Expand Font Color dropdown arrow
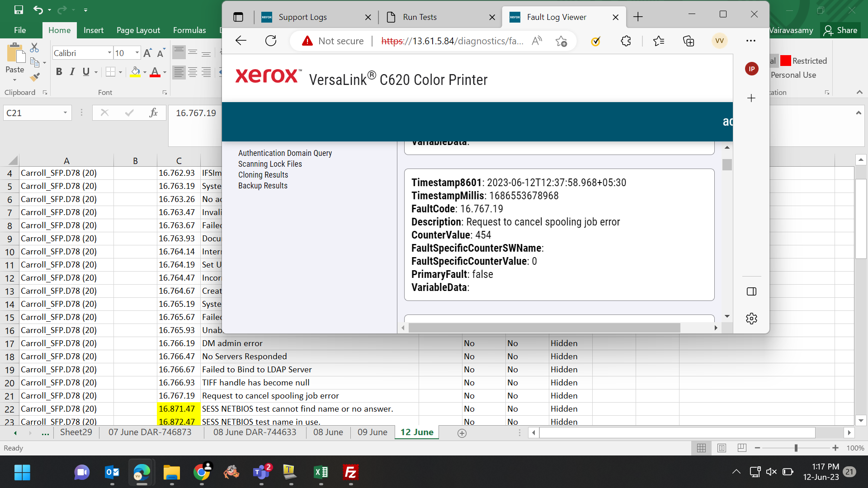This screenshot has width=868, height=488. tap(165, 72)
